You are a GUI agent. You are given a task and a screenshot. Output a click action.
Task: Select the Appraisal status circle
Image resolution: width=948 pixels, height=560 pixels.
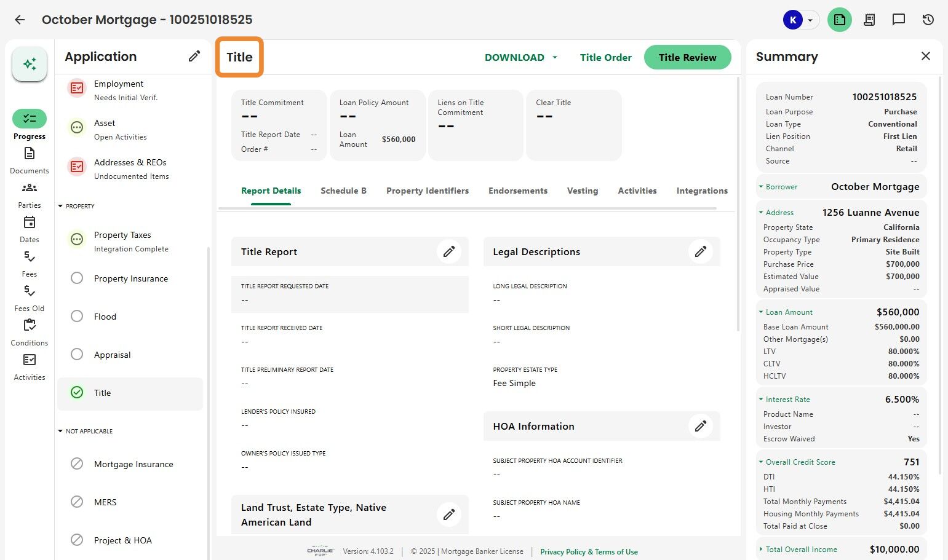(77, 355)
